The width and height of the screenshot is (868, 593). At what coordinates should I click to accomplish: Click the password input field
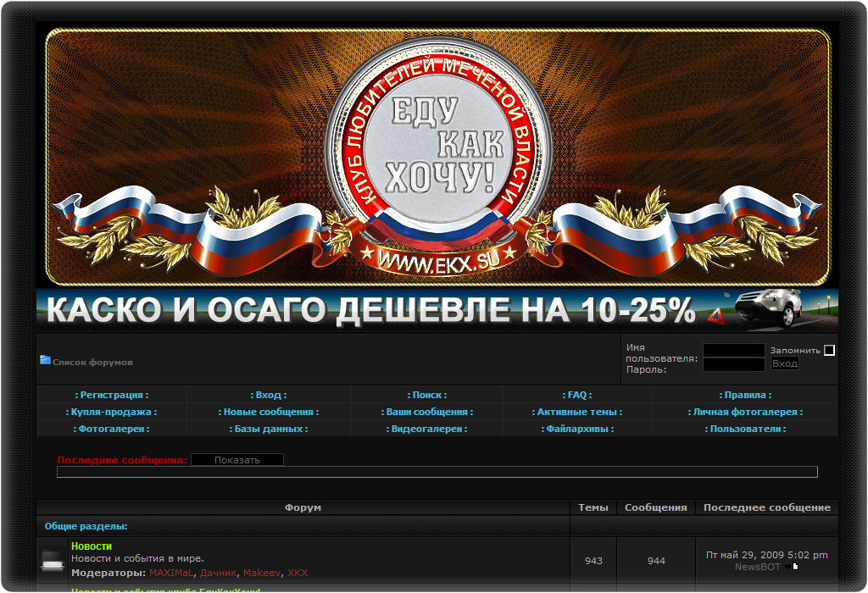click(732, 363)
